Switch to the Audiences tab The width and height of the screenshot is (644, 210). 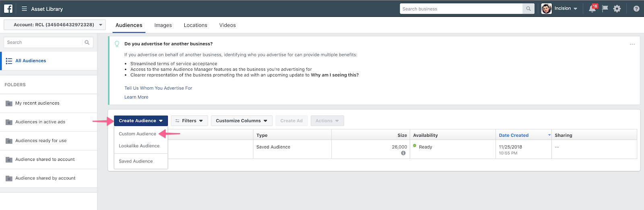(129, 25)
